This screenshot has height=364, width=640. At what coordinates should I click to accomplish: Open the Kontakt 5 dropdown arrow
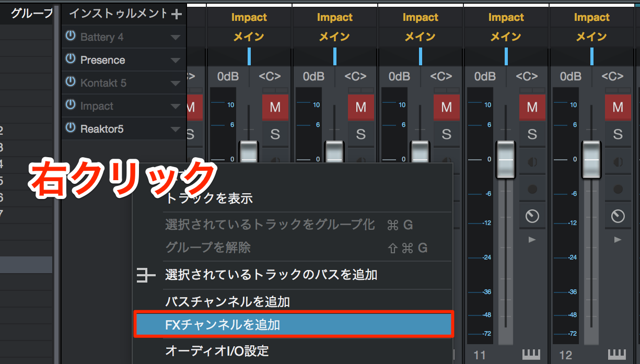(x=176, y=84)
